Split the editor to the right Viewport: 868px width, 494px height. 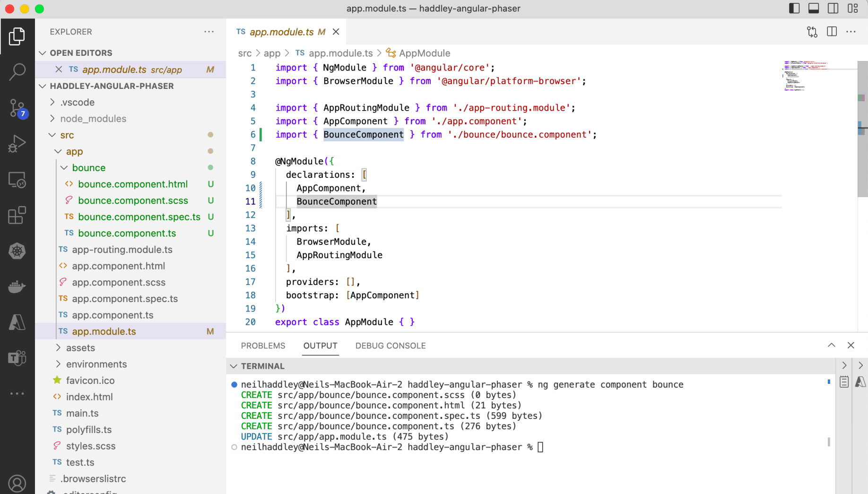tap(832, 32)
